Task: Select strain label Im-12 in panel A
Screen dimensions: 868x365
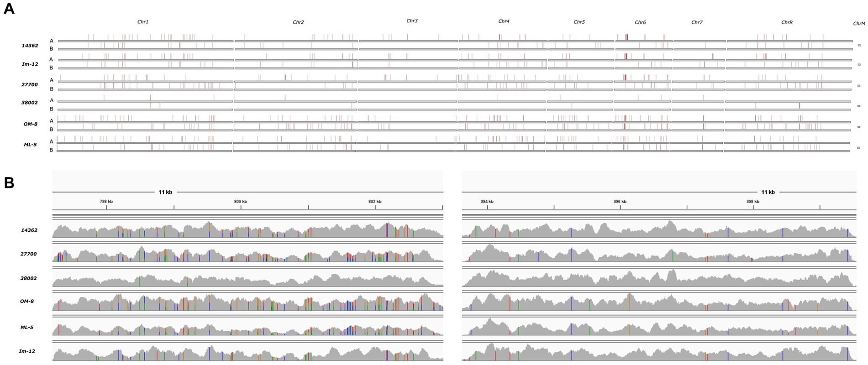Action: tap(30, 64)
